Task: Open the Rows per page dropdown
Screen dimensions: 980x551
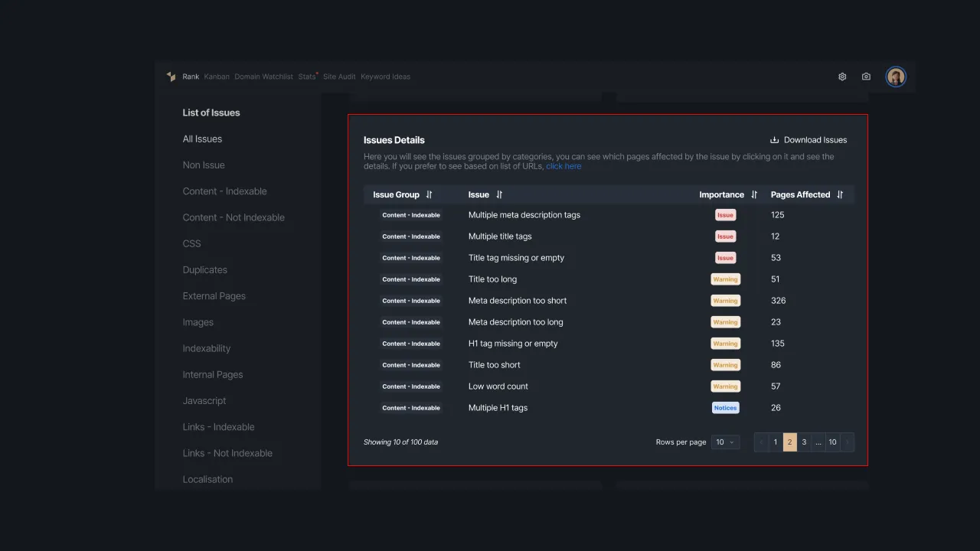Action: (x=725, y=442)
